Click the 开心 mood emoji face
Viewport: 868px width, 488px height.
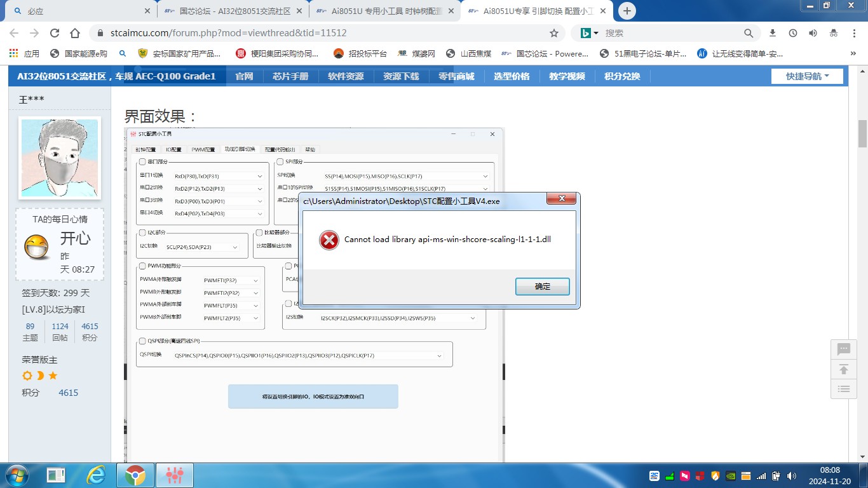pos(37,247)
